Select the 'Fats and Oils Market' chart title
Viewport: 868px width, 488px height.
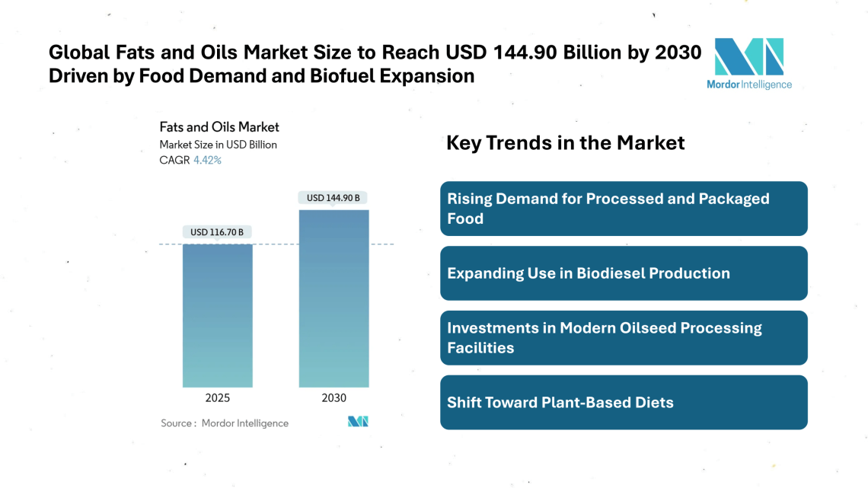(x=219, y=127)
